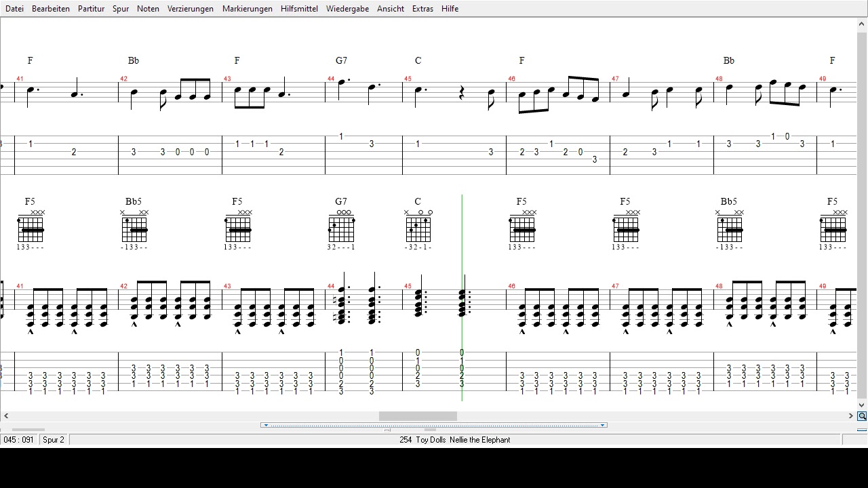Click the horizontal scrollbar right arrow
Screen dimensions: 868x488
pyautogui.click(x=851, y=416)
